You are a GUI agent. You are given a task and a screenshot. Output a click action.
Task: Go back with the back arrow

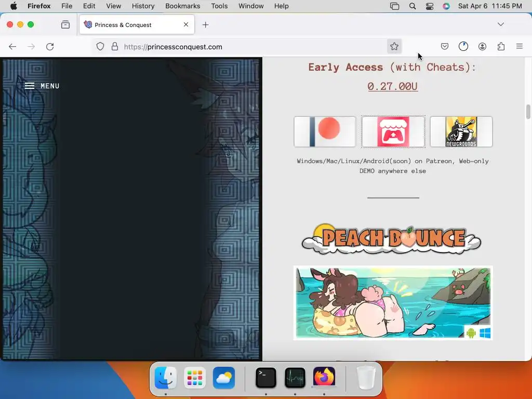[12, 46]
